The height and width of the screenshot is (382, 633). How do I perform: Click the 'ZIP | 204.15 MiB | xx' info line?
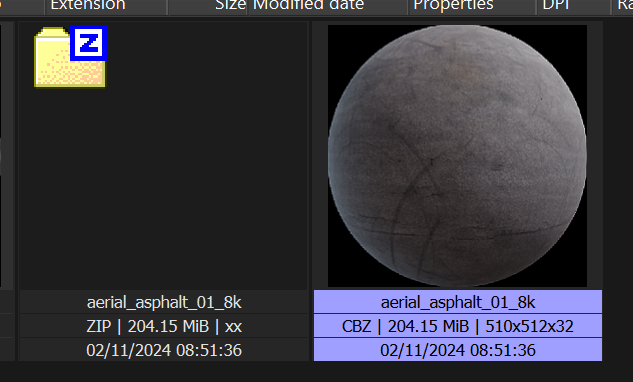[x=164, y=326]
